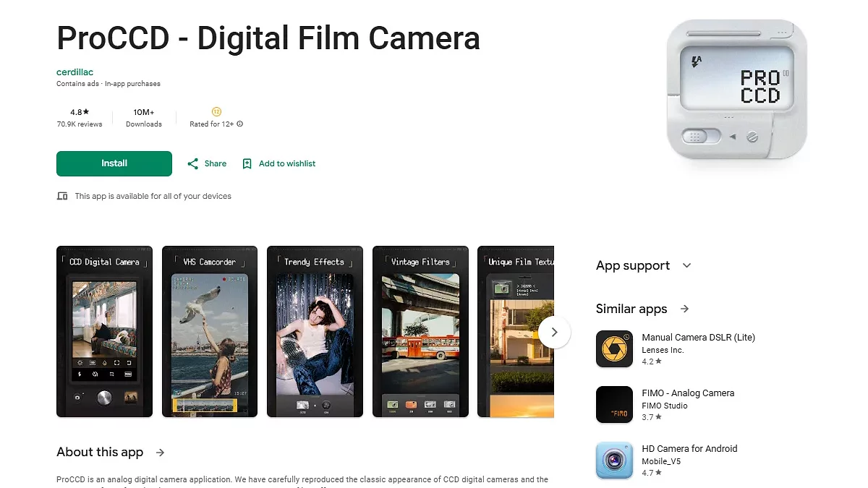Click the ProCCD app icon
Image resolution: width=868 pixels, height=488 pixels.
click(x=736, y=90)
